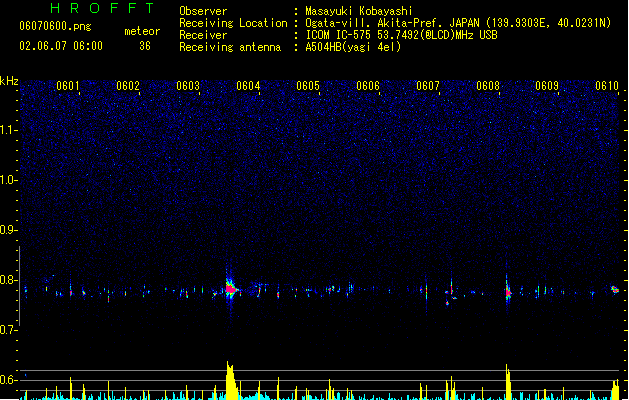The width and height of the screenshot is (629, 400).
Task: Click the 0.7 kHz axis label
Action: [x=8, y=330]
